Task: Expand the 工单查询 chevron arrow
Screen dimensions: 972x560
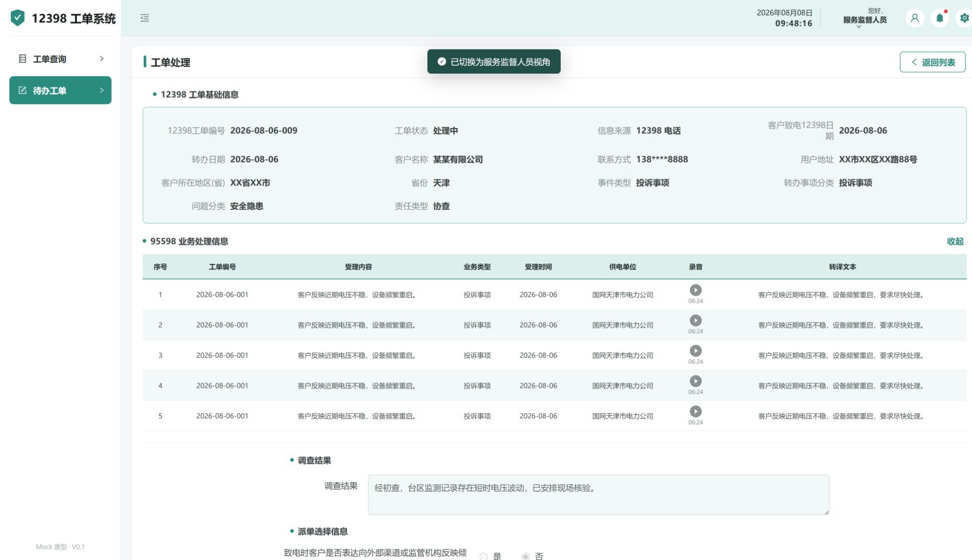Action: (x=101, y=59)
